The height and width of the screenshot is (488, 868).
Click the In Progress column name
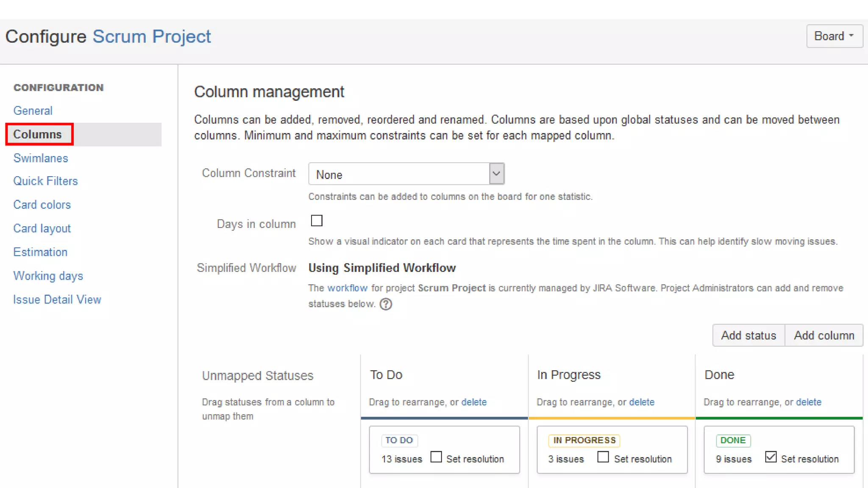pos(569,375)
